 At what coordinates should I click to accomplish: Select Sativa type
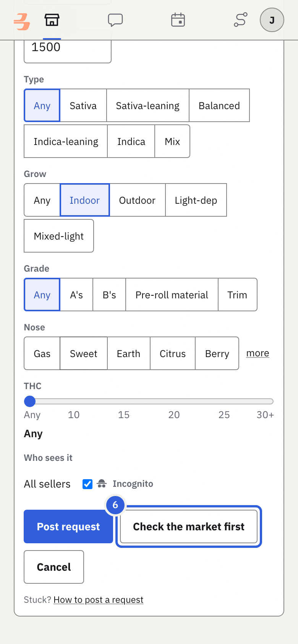(x=83, y=106)
